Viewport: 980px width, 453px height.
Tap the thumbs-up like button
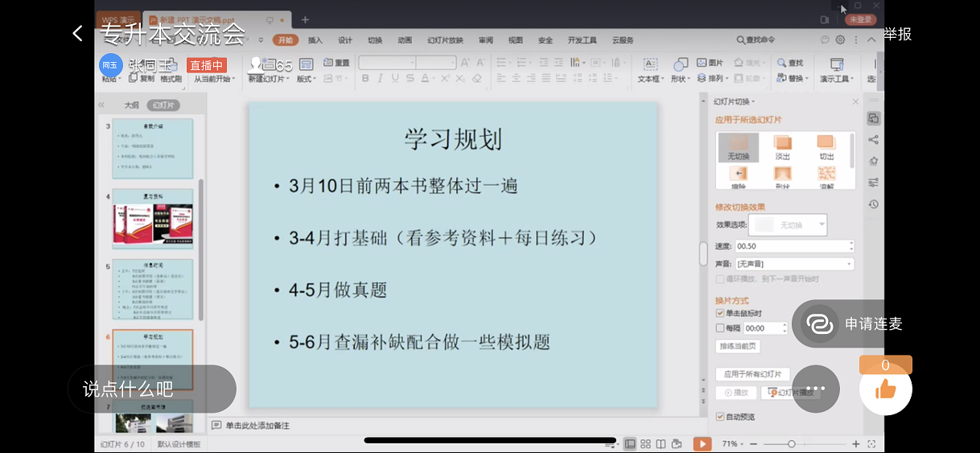pos(885,389)
